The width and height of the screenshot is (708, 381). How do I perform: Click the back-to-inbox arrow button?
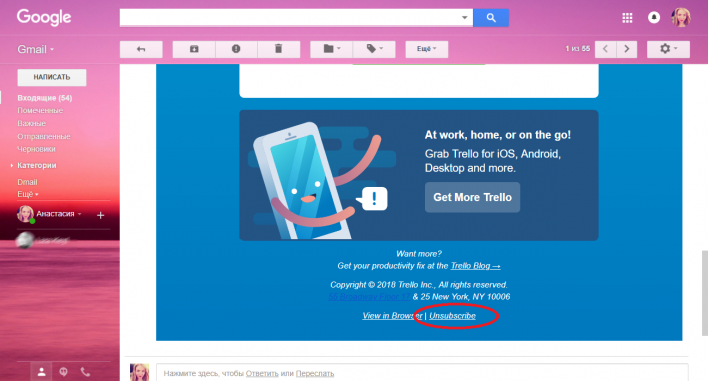coord(141,49)
